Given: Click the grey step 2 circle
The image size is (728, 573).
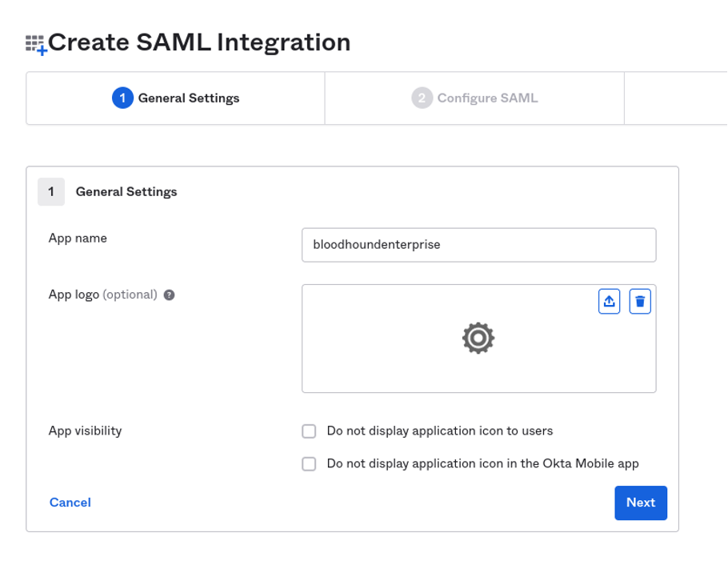Looking at the screenshot, I should pos(422,98).
